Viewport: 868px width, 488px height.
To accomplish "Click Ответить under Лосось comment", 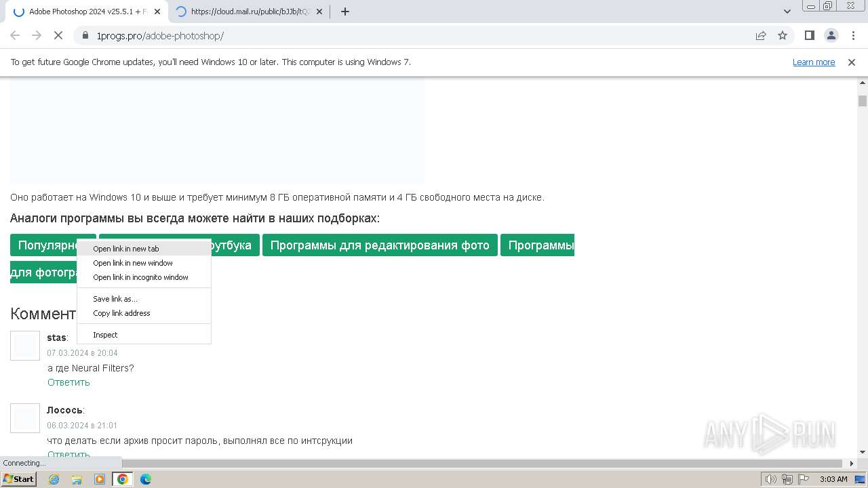I will coord(68,455).
